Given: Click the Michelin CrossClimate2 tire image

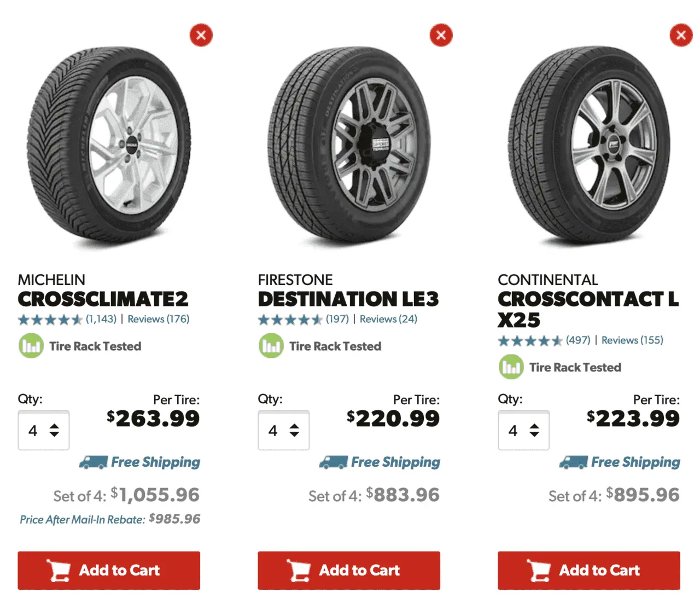Looking at the screenshot, I should point(109,145).
